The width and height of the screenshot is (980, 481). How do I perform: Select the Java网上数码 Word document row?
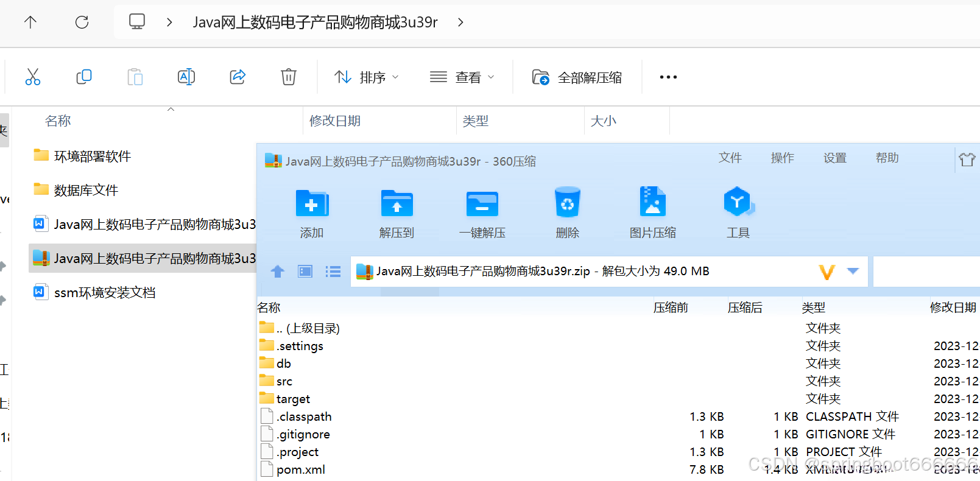[x=144, y=224]
